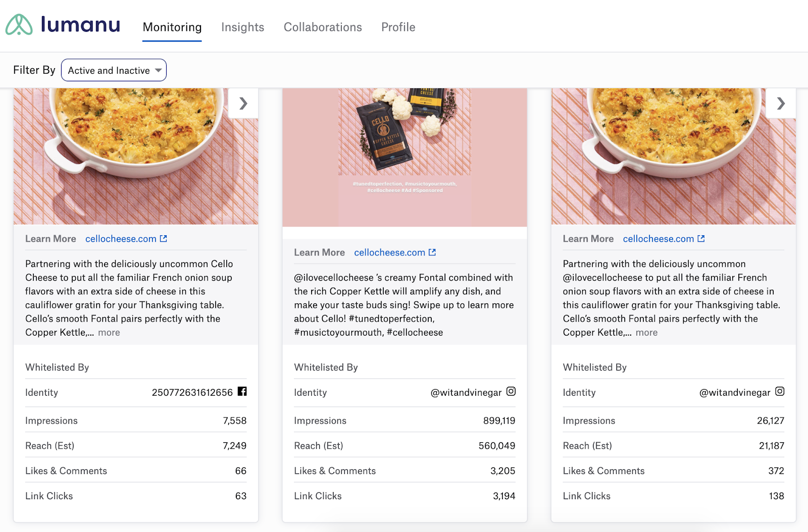Click Learn More label in the middle card
This screenshot has width=808, height=532.
tap(319, 252)
